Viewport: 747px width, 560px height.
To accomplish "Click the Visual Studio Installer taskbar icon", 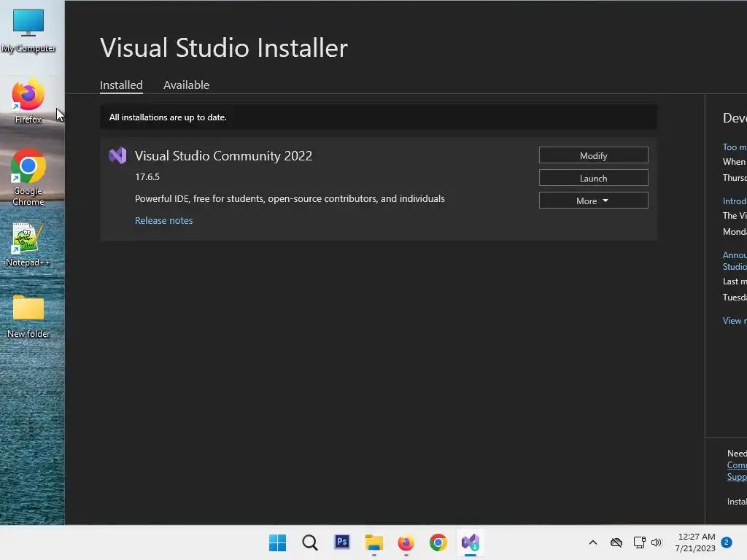I will pyautogui.click(x=471, y=542).
